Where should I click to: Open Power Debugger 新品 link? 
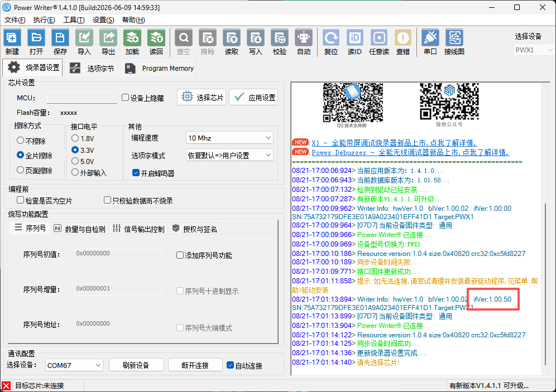(410, 152)
